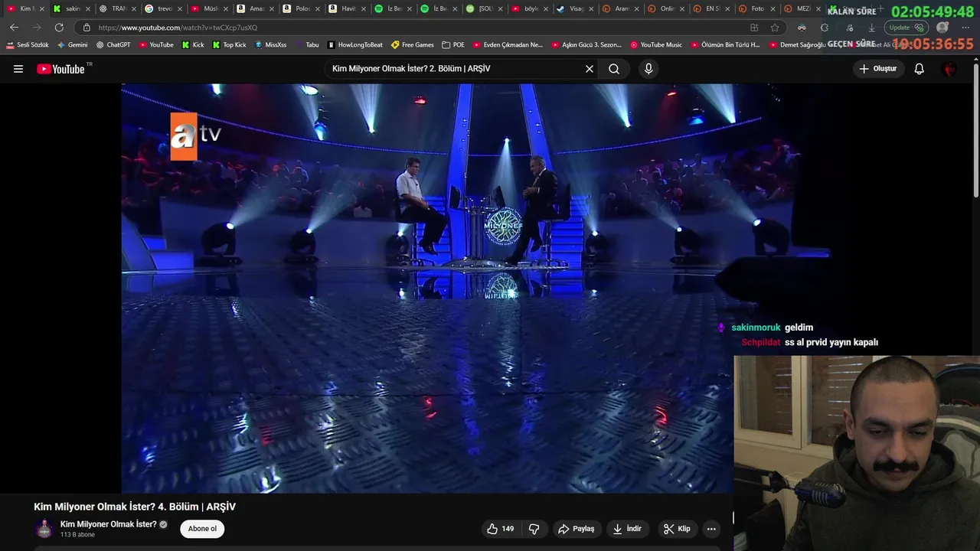Image resolution: width=980 pixels, height=551 pixels.
Task: Open YouTube notifications bell
Action: click(920, 69)
